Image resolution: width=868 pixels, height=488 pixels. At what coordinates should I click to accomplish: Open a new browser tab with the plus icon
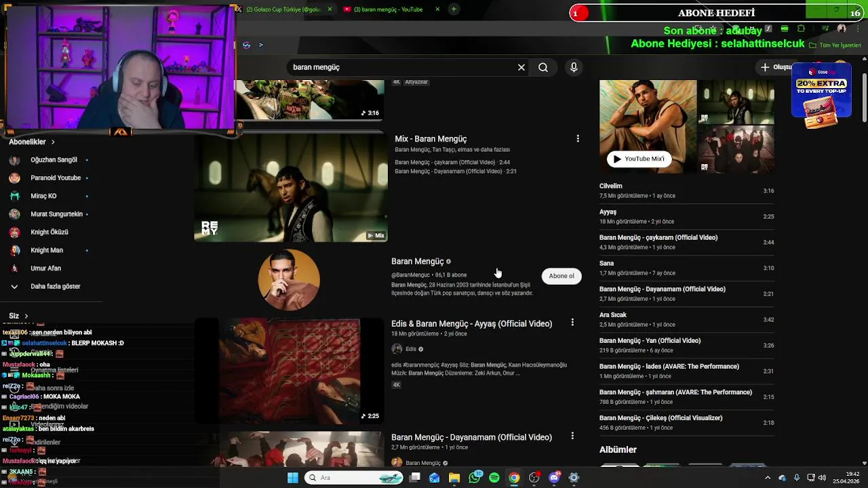(454, 9)
